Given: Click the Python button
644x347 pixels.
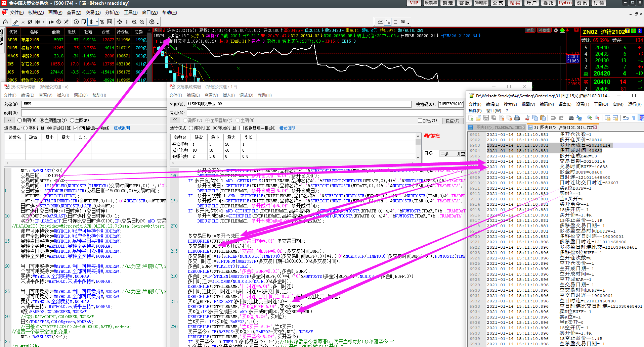Looking at the screenshot, I should 565,3.
